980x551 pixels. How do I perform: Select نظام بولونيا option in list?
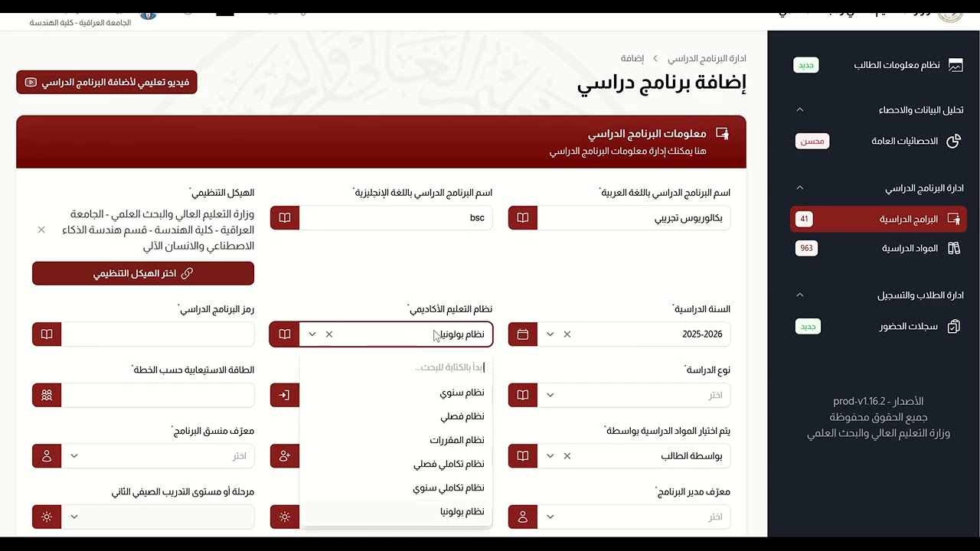click(396, 511)
